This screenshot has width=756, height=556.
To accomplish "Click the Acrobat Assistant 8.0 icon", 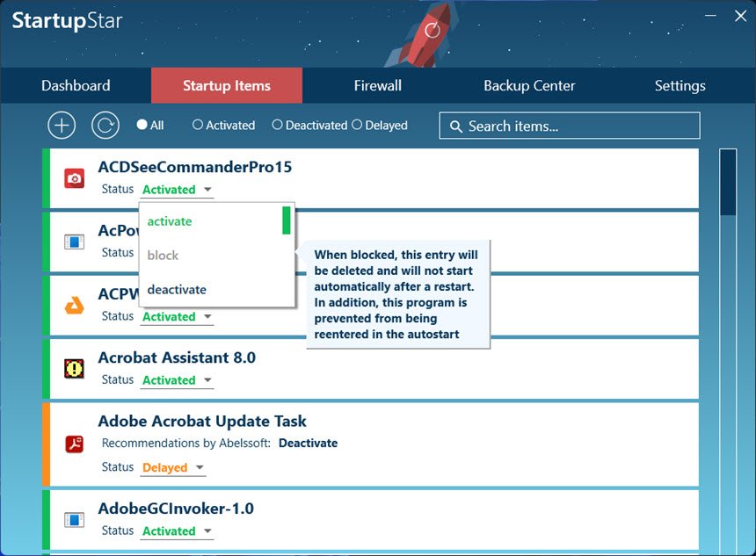I will 74,369.
